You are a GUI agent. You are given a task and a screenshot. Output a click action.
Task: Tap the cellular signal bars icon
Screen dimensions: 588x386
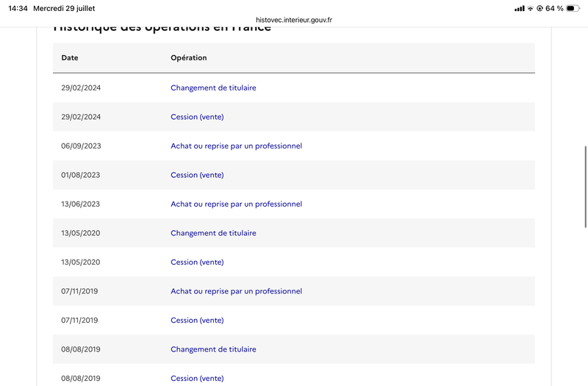tap(520, 8)
